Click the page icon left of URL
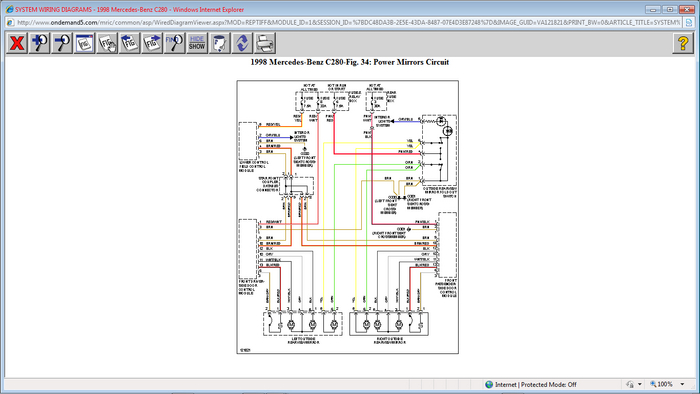The image size is (700, 394). point(10,22)
